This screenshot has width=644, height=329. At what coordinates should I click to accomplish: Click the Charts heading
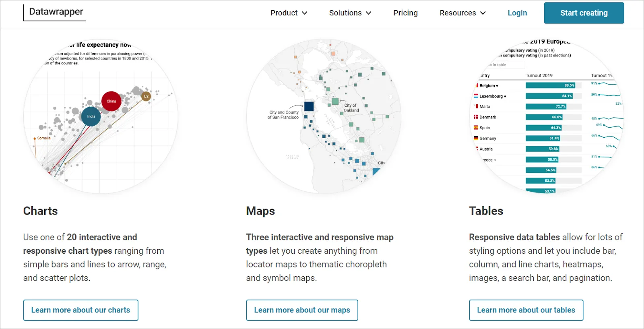(40, 211)
